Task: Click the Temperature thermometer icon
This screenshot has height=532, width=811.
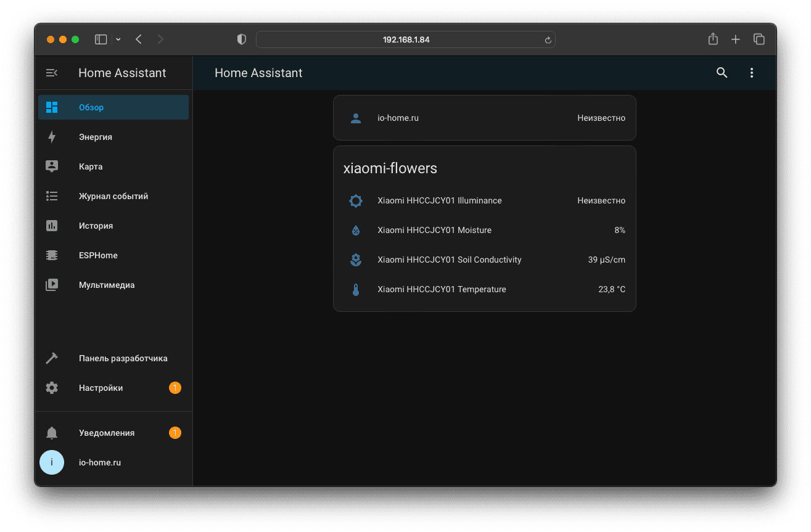Action: point(355,289)
